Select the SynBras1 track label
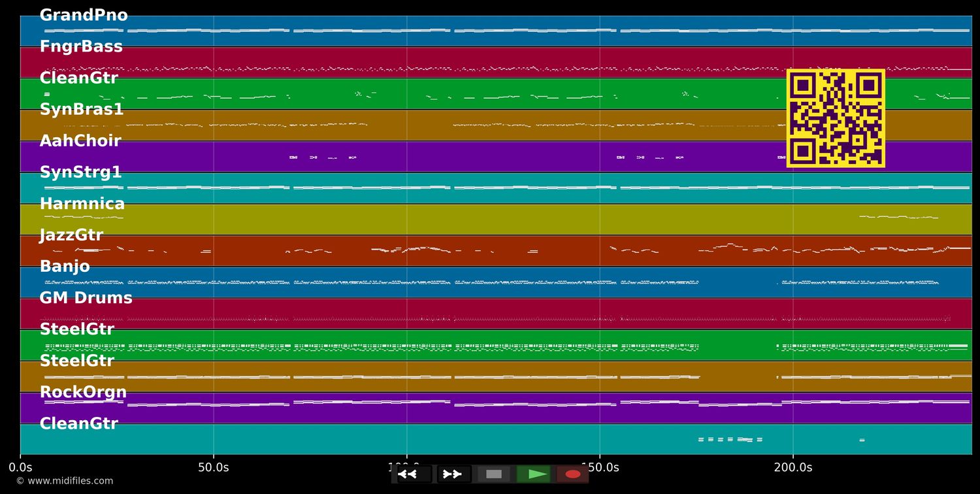980x494 pixels. pyautogui.click(x=81, y=109)
